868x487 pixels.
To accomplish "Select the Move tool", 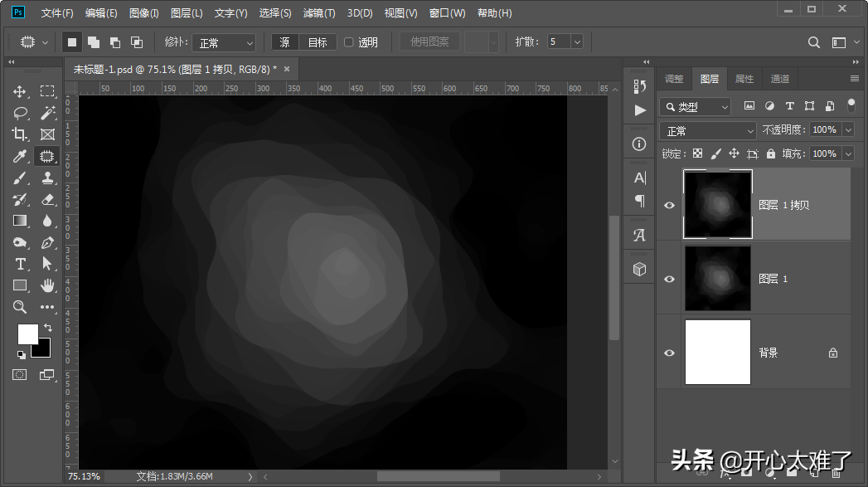I will coord(20,91).
